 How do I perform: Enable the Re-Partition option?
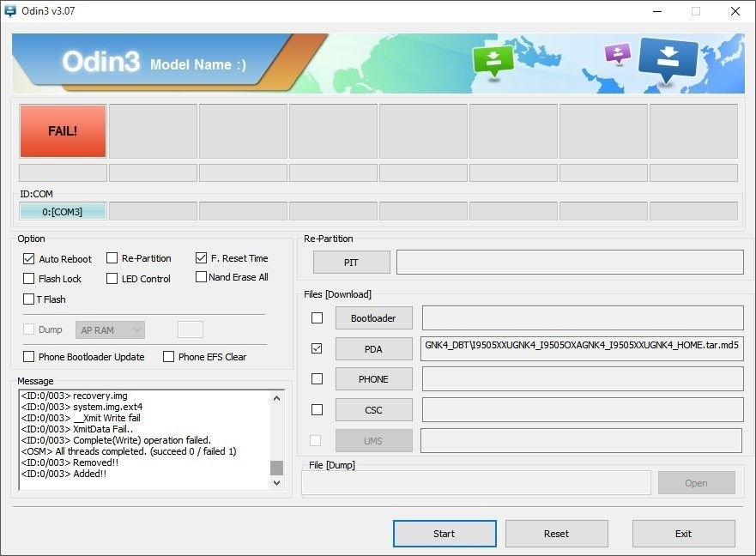(112, 258)
